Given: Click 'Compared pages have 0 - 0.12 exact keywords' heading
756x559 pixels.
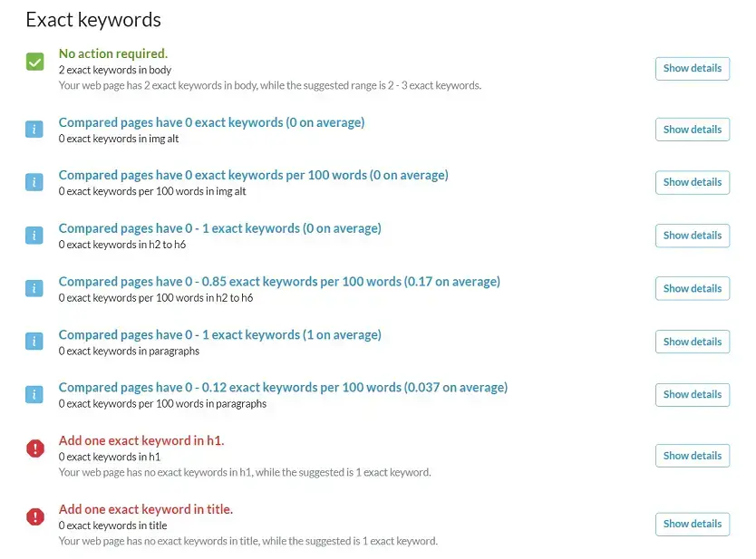Looking at the screenshot, I should [283, 387].
